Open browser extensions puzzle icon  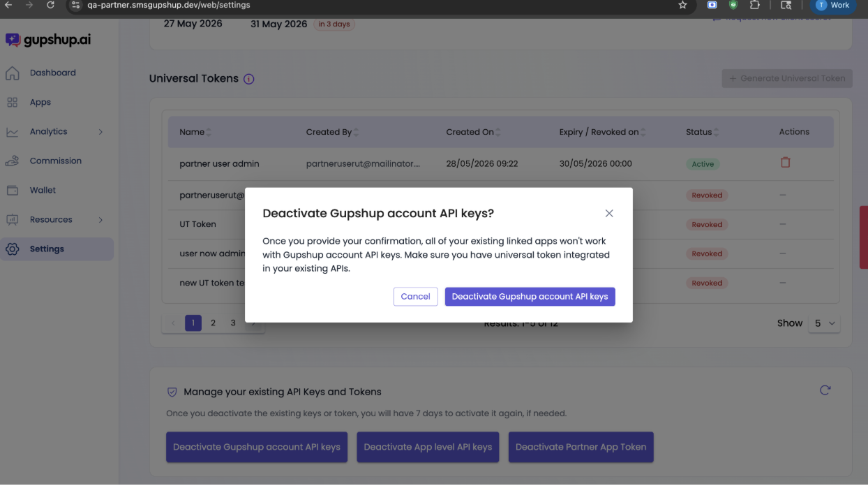[754, 5]
